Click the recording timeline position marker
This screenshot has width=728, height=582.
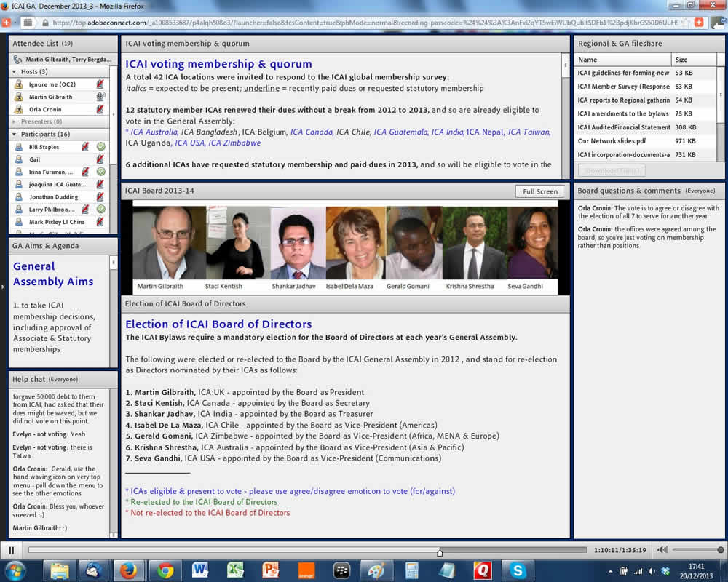click(x=440, y=552)
